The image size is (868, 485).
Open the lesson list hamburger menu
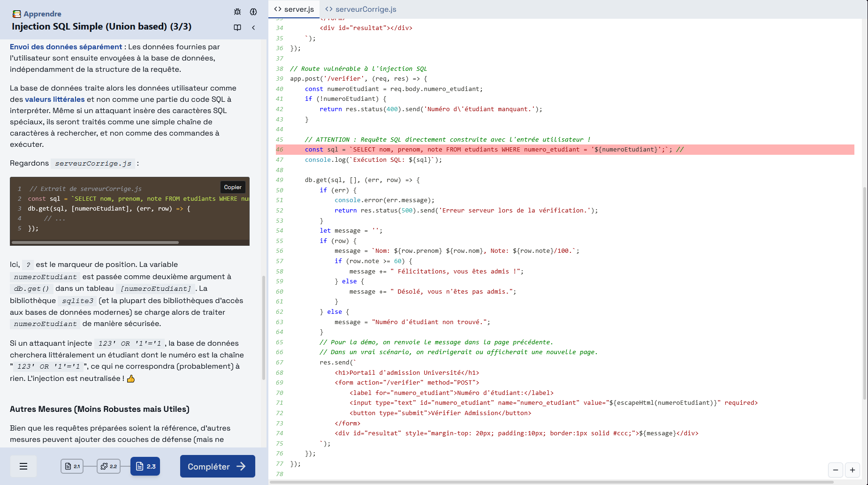[x=23, y=466]
